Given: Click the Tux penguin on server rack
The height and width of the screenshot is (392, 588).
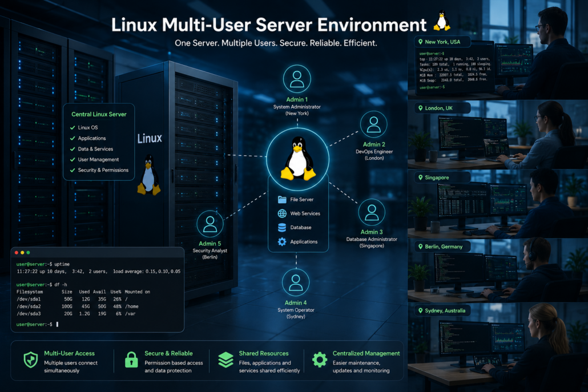Looking at the screenshot, I should (149, 175).
